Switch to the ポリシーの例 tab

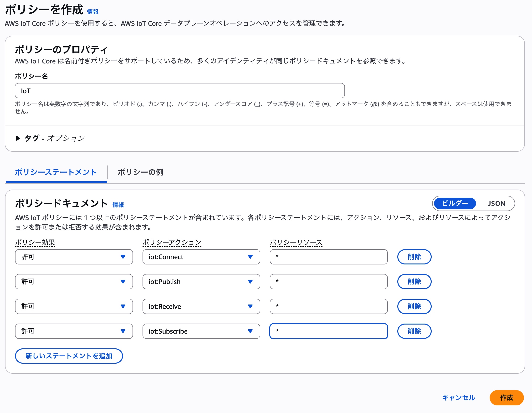coord(140,172)
